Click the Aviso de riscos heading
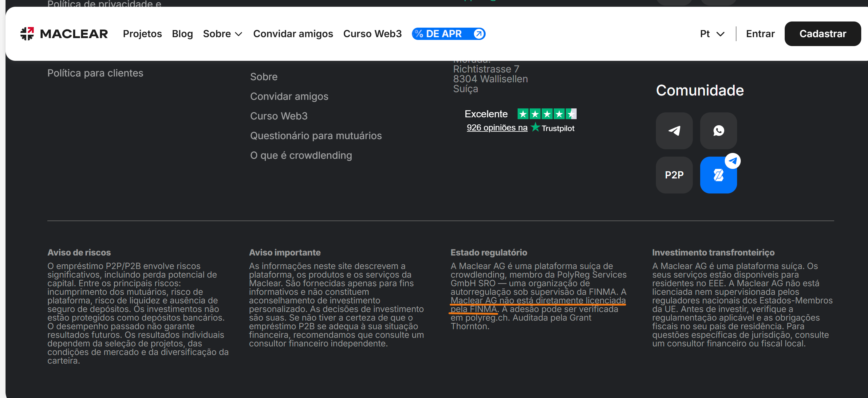Viewport: 868px width, 398px height. 79,252
